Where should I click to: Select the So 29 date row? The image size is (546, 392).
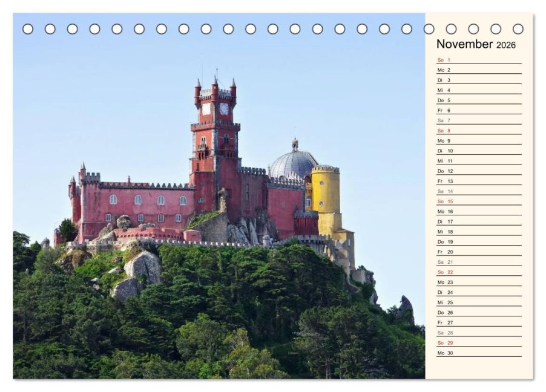tap(479, 342)
